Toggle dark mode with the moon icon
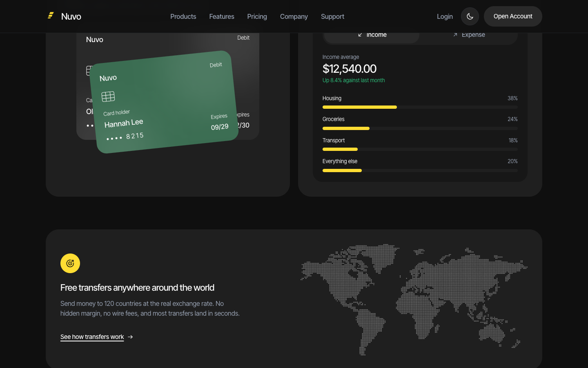588x368 pixels. [x=470, y=16]
